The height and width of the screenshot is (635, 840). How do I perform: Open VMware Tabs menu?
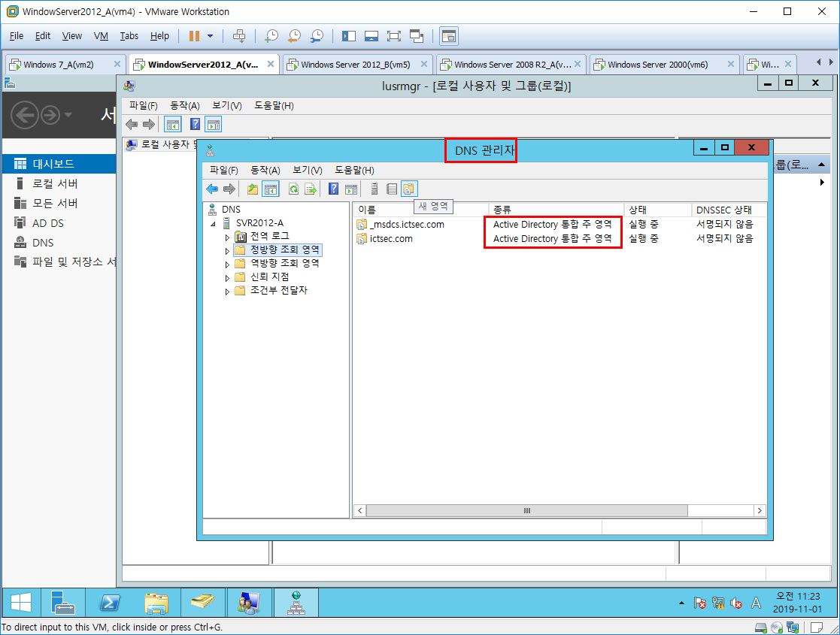pyautogui.click(x=129, y=36)
